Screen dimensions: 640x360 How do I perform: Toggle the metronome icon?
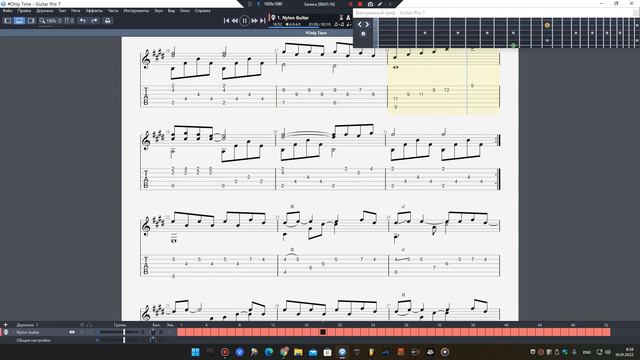point(348,18)
